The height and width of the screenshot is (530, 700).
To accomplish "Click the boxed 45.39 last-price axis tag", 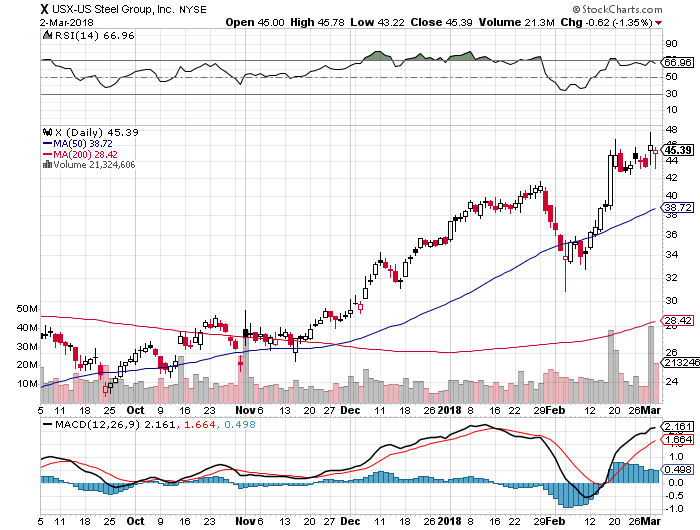I will coord(678,150).
